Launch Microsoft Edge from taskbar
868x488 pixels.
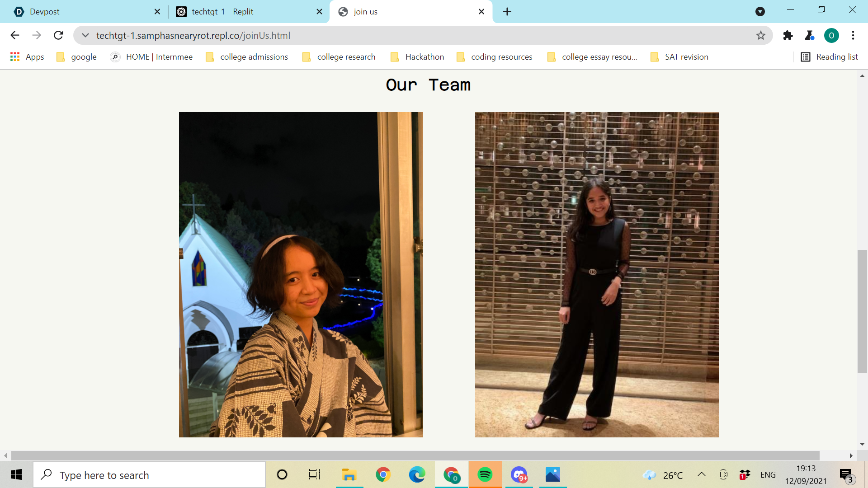(x=417, y=474)
